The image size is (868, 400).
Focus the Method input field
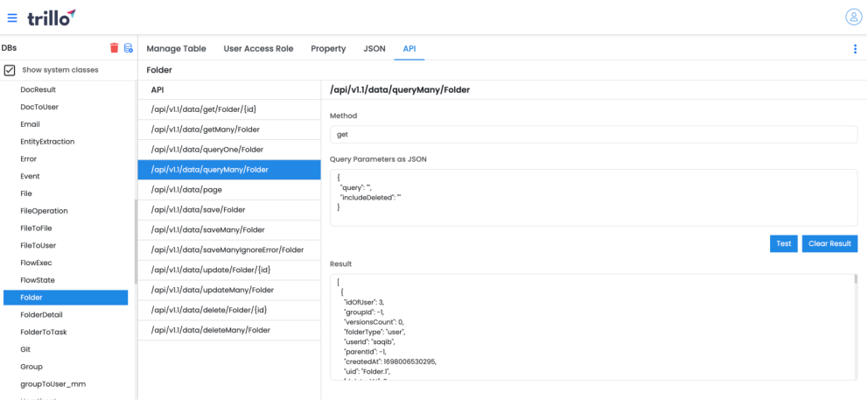[593, 134]
